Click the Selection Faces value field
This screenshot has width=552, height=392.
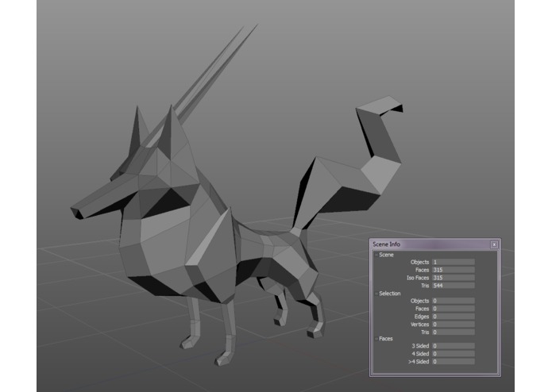(453, 309)
